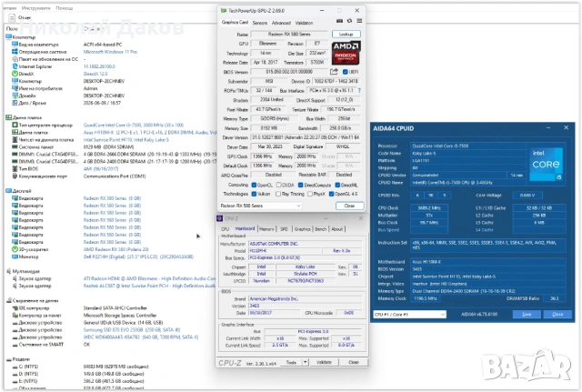This screenshot has height=392, width=582.
Task: Switch to the Validation tab in GPU-Z
Action: click(x=304, y=23)
